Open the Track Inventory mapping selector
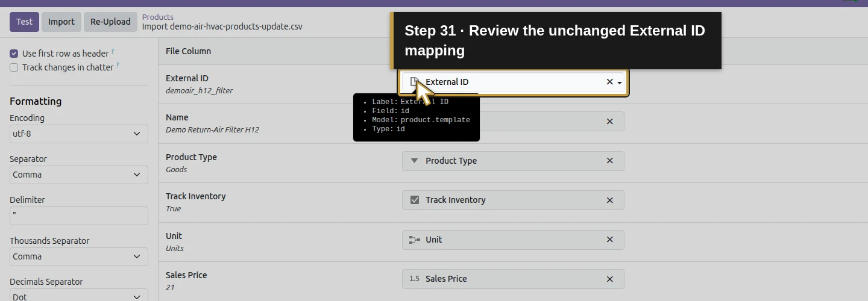 [513, 200]
